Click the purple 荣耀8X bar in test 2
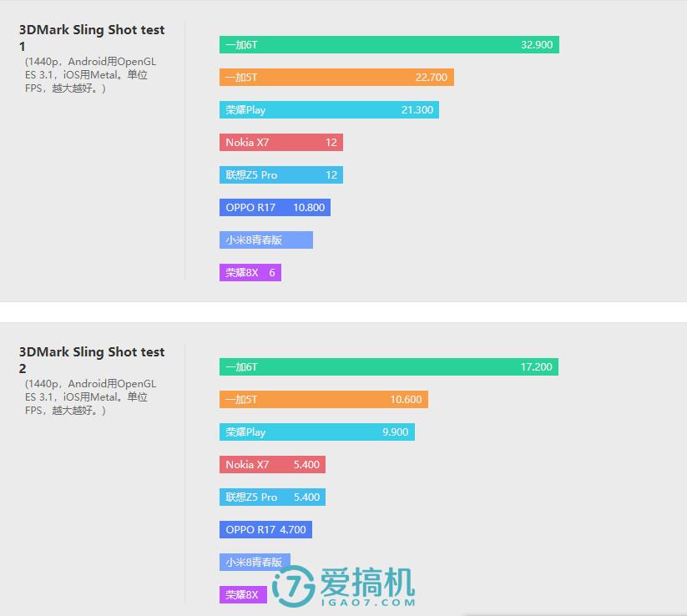Image resolution: width=687 pixels, height=616 pixels. (x=243, y=594)
